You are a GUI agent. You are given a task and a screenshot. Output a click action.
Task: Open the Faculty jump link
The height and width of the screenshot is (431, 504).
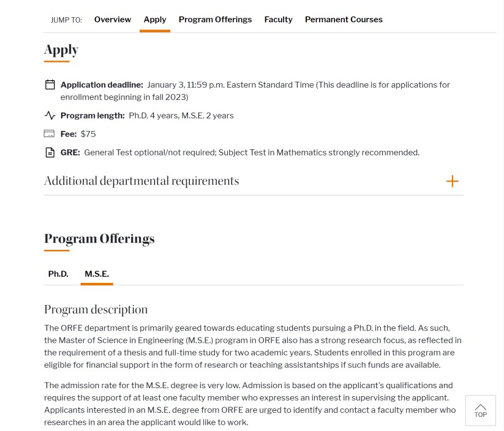(279, 20)
